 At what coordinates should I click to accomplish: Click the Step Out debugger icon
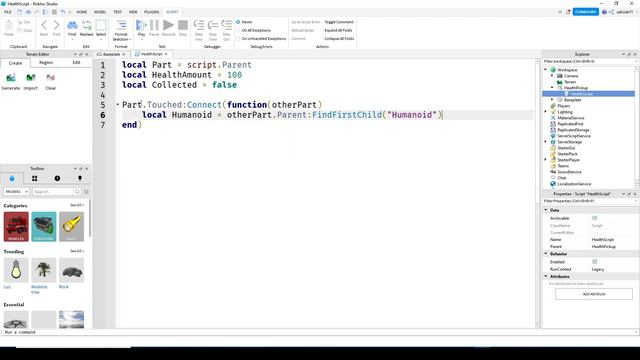point(227,25)
